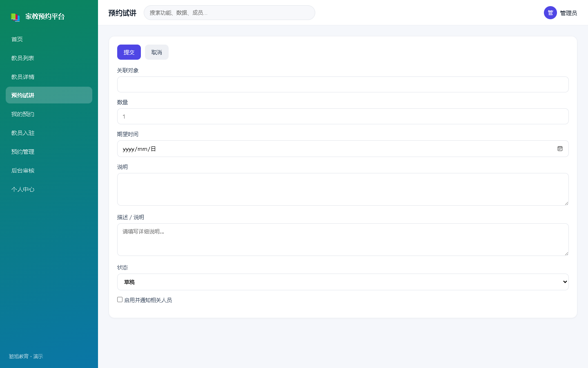Toggle 启用并通知相关人员 checkbox
The image size is (588, 368).
(120, 300)
